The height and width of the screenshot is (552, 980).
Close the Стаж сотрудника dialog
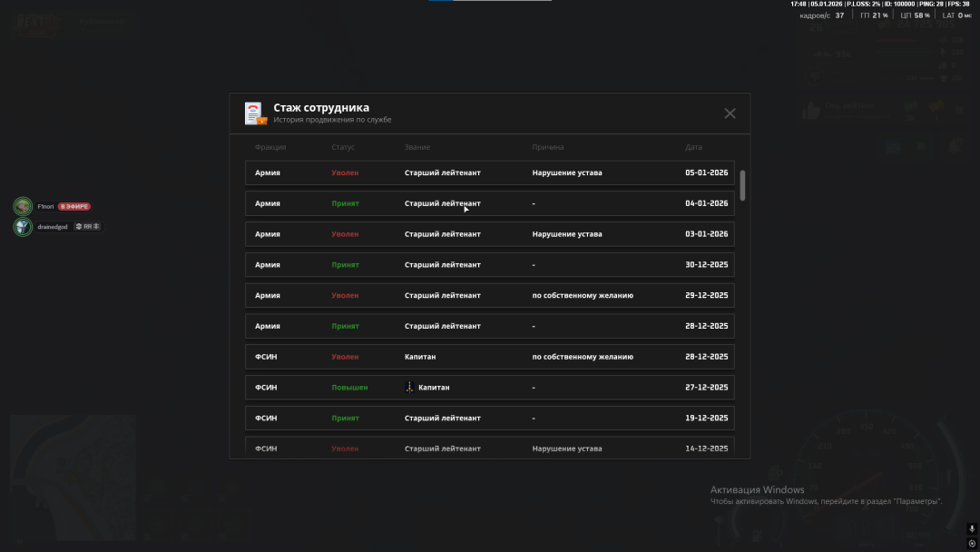coord(730,113)
